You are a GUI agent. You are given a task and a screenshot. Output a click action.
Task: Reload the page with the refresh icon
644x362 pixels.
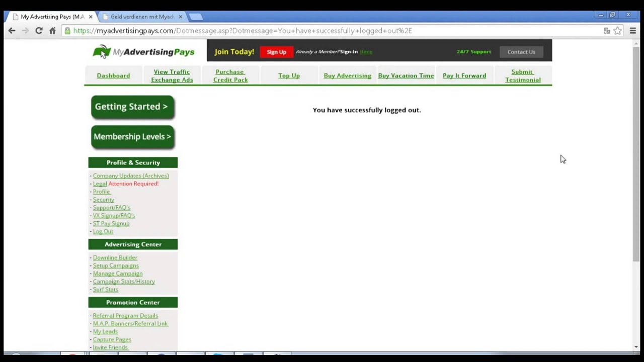coord(39,31)
